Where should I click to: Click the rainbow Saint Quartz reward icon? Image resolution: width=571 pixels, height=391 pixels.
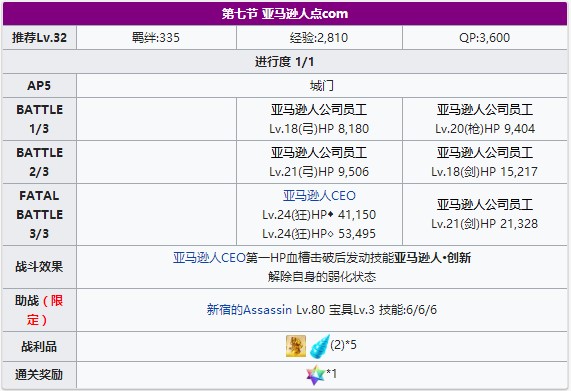316,375
